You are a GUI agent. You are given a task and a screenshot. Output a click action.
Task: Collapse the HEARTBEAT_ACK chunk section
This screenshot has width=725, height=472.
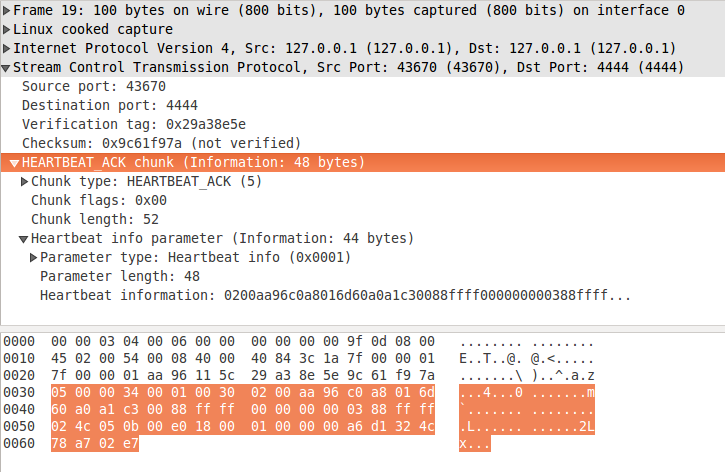click(15, 162)
